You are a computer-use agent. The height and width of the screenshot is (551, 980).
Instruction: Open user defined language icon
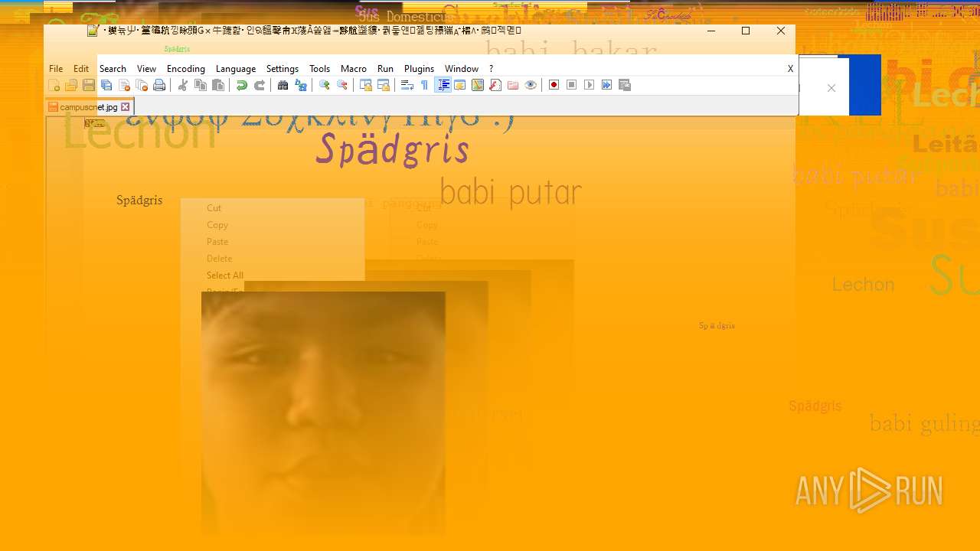[x=460, y=85]
